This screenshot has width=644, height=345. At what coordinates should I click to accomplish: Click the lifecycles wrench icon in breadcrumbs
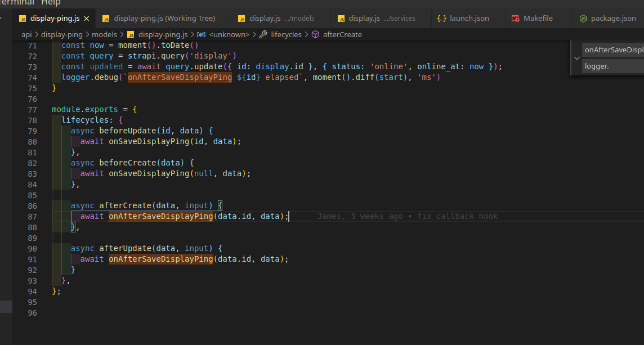click(263, 34)
